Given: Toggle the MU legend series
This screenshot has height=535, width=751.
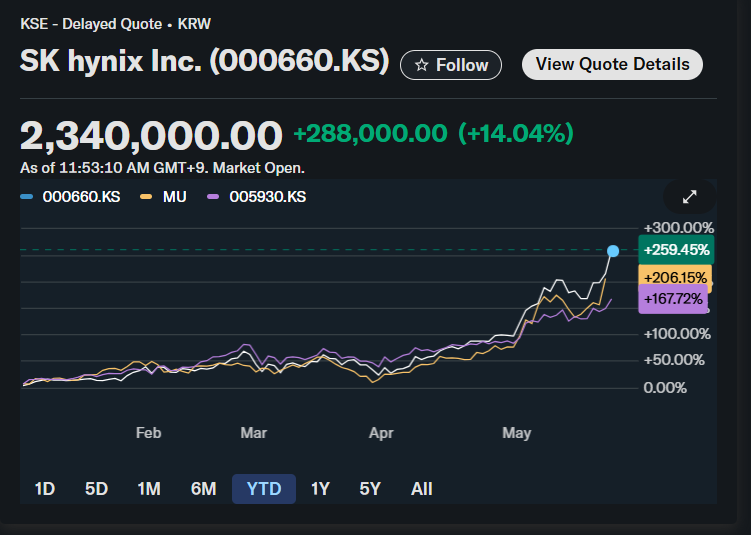Looking at the screenshot, I should pos(163,197).
